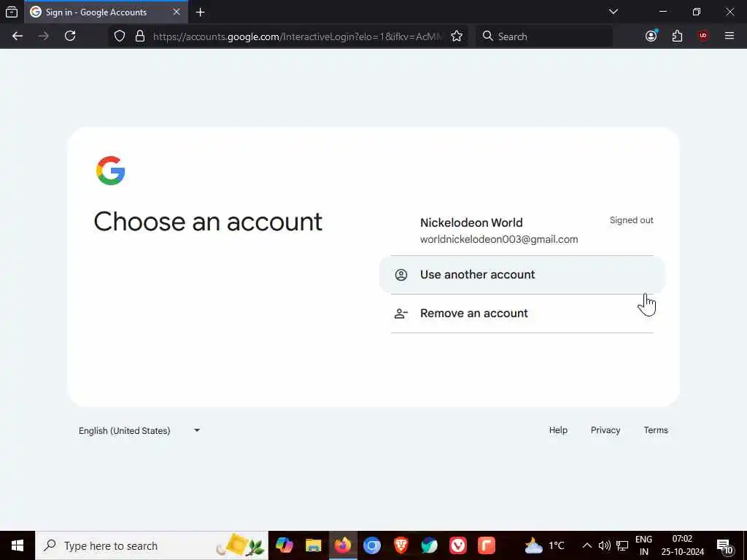The image size is (747, 560).
Task: Launch the orange app beside Vivaldi
Action: 487,545
